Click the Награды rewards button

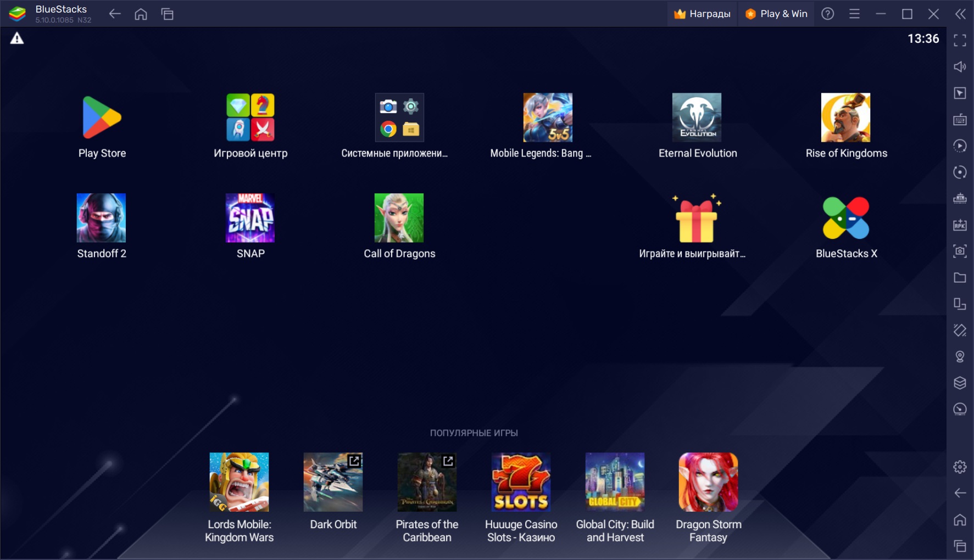[702, 14]
